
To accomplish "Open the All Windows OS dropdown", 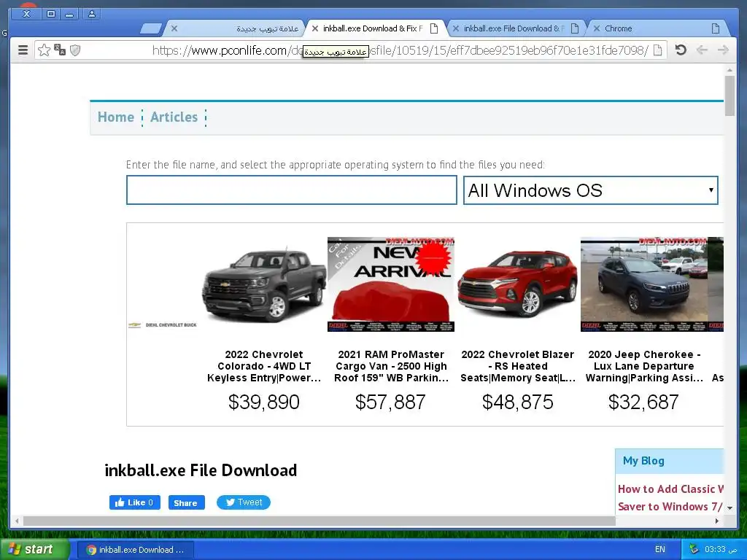I will click(591, 190).
